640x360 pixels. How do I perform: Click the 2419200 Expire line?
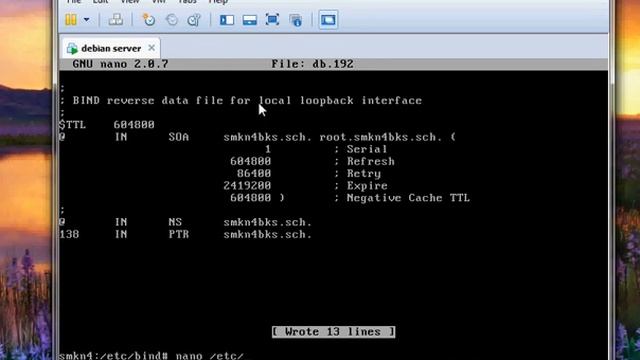tap(305, 186)
